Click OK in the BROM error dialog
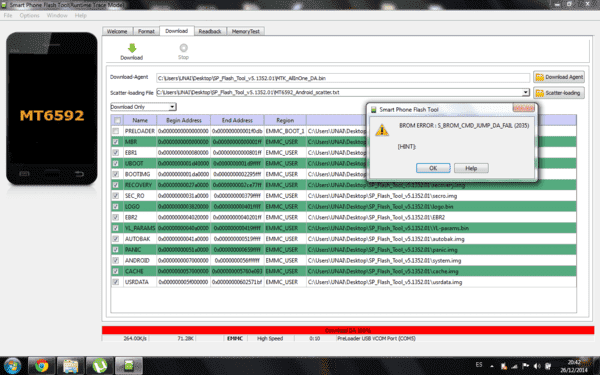 433,168
